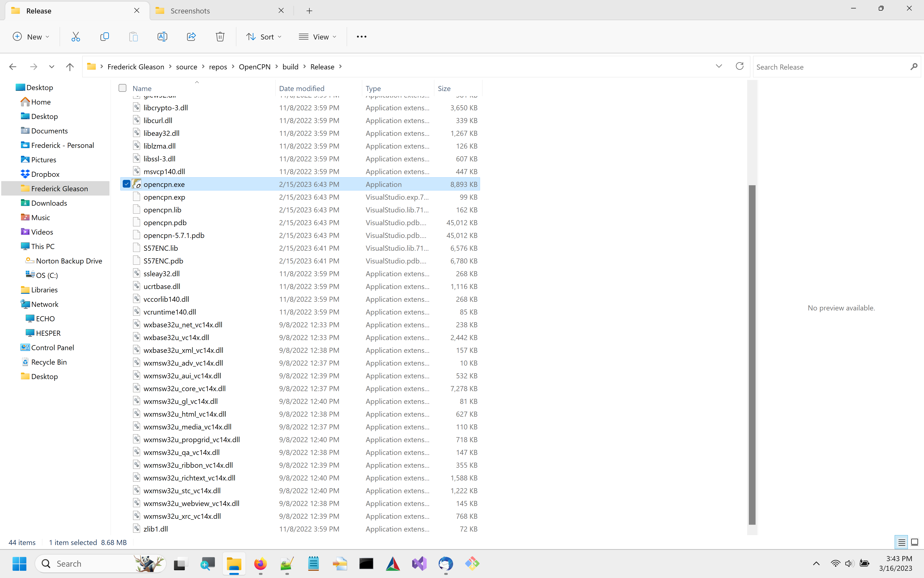The width and height of the screenshot is (924, 578).
Task: Open Recycle Bin in sidebar
Action: coord(49,362)
